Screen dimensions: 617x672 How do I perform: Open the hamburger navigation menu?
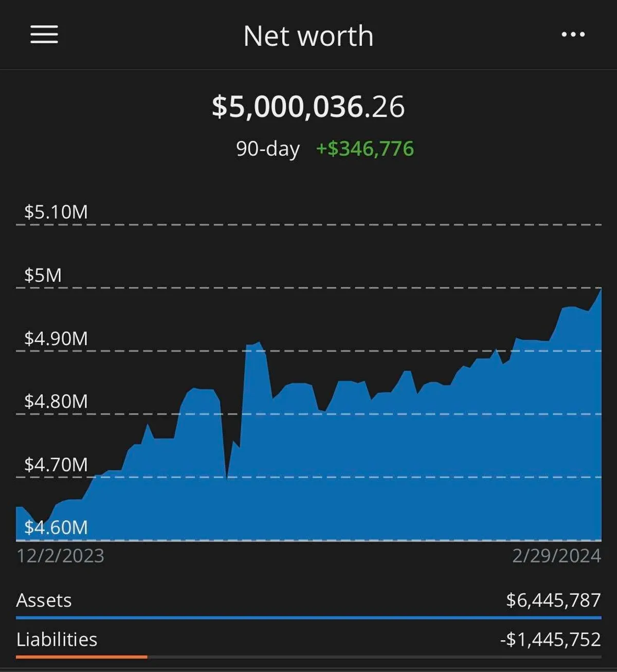[x=44, y=35]
